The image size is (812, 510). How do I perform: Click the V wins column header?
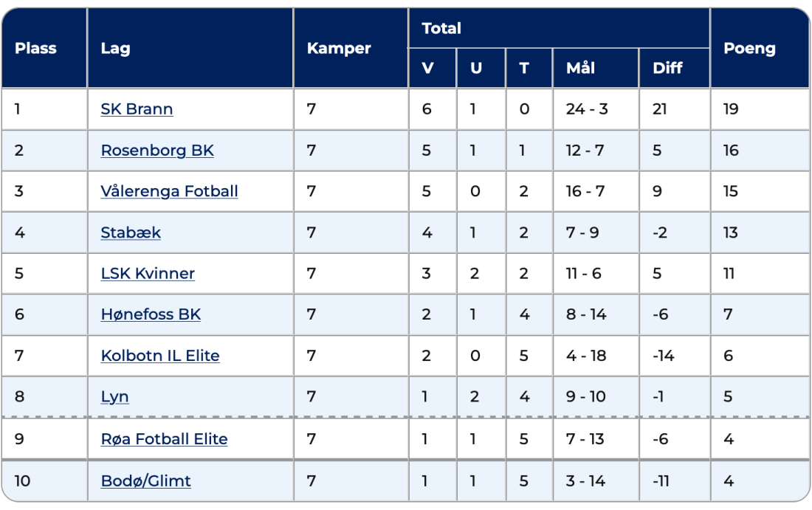pyautogui.click(x=427, y=69)
